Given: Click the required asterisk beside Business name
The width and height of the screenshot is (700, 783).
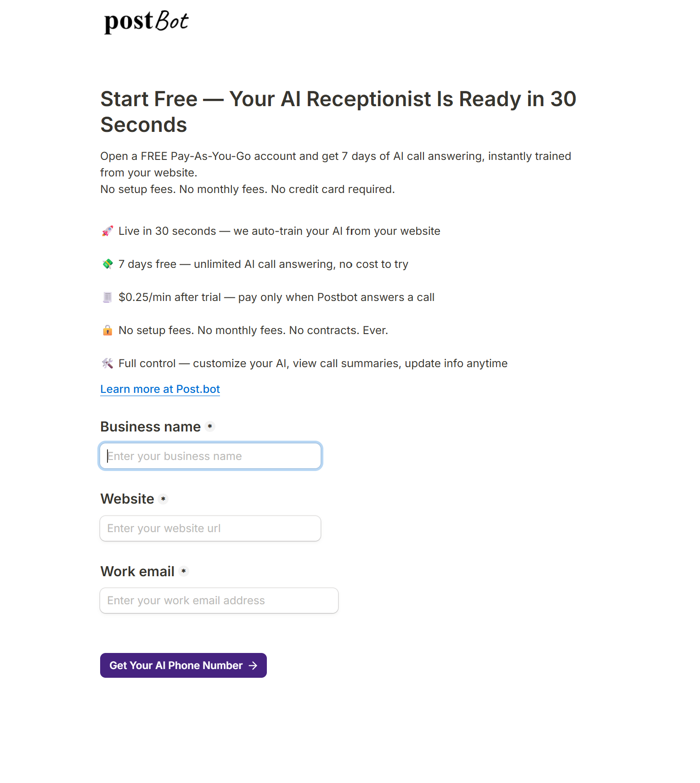Looking at the screenshot, I should [x=210, y=426].
